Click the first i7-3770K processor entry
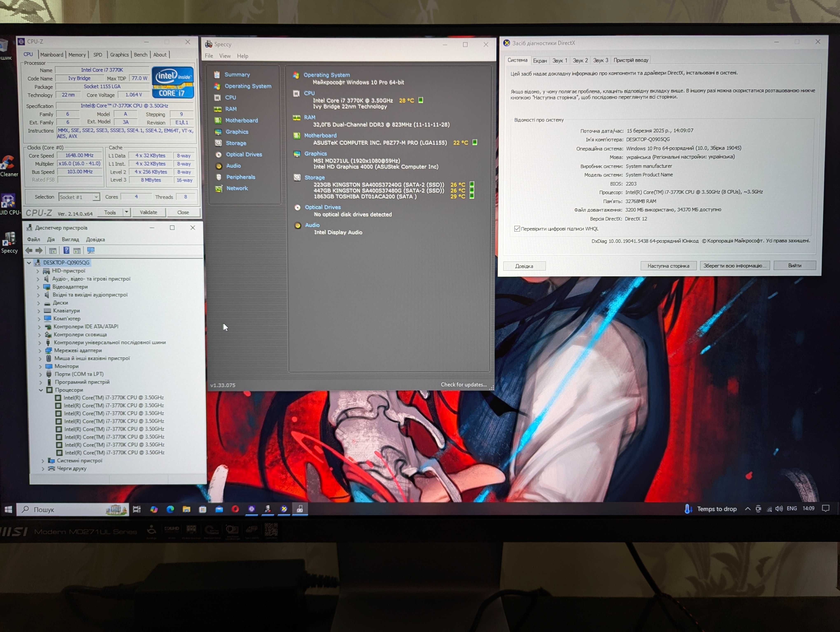The height and width of the screenshot is (632, 840). [x=114, y=397]
